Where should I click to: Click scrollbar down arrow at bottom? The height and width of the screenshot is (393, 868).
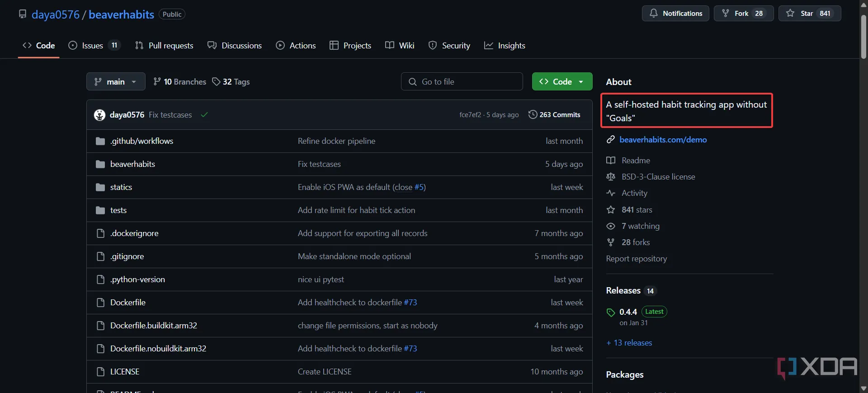[x=864, y=388]
